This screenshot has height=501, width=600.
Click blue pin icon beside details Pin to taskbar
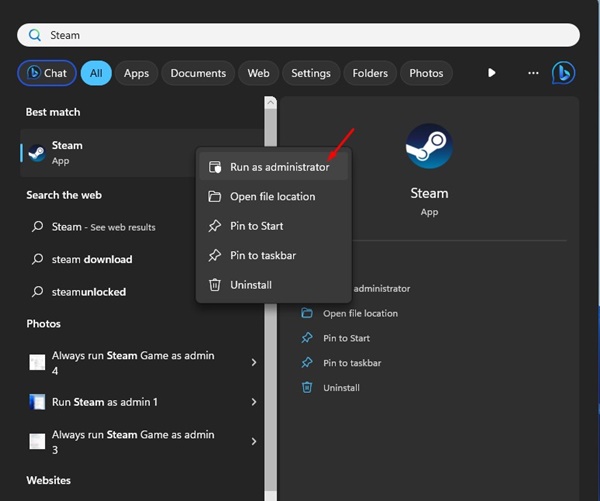(307, 362)
